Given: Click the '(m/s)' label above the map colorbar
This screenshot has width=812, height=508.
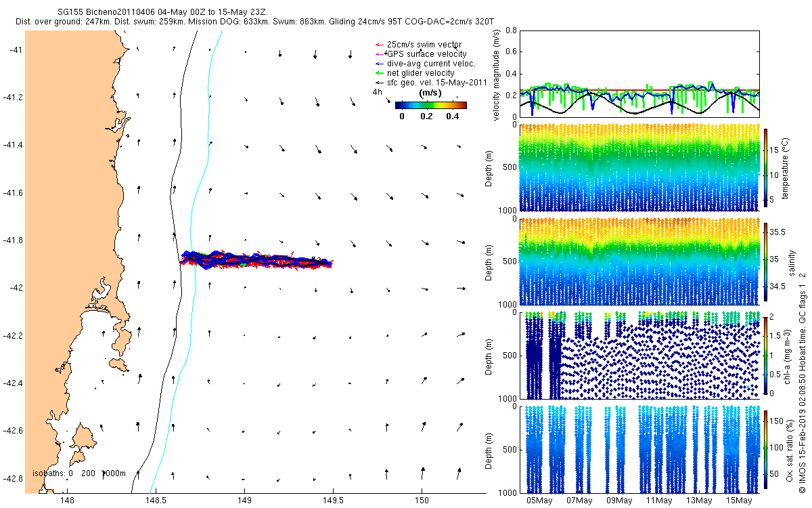Looking at the screenshot, I should [x=431, y=92].
